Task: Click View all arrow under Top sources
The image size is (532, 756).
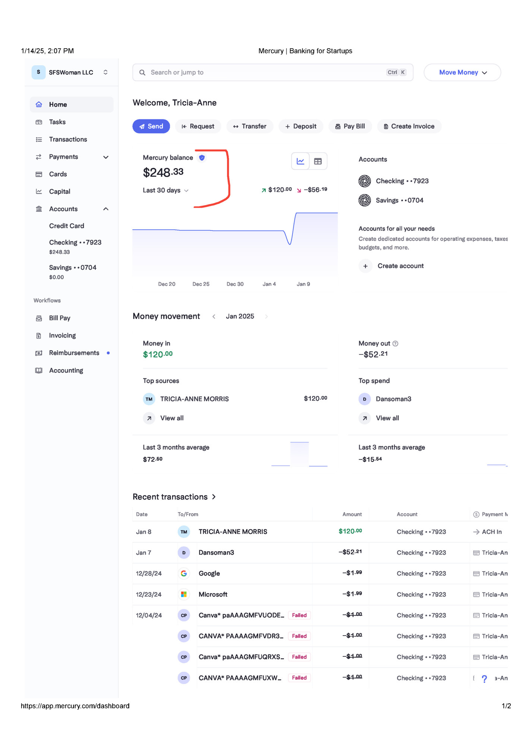Action: (149, 418)
